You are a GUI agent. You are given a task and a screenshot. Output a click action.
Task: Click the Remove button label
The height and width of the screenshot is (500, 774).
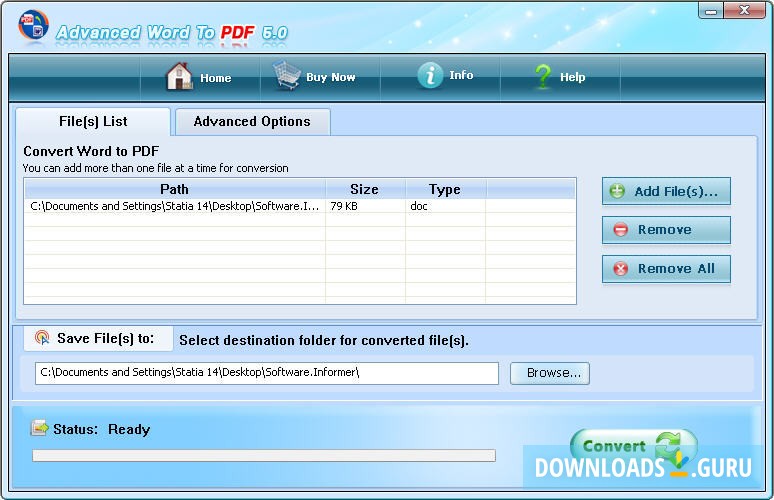click(664, 230)
